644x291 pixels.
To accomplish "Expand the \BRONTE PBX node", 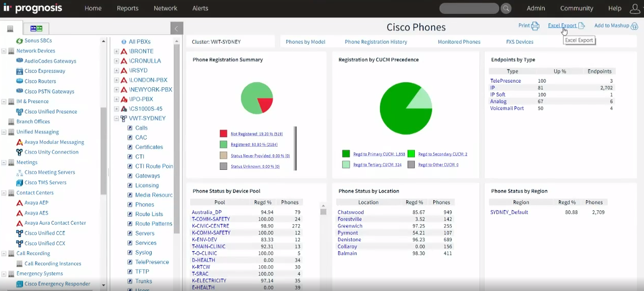I will (x=116, y=51).
